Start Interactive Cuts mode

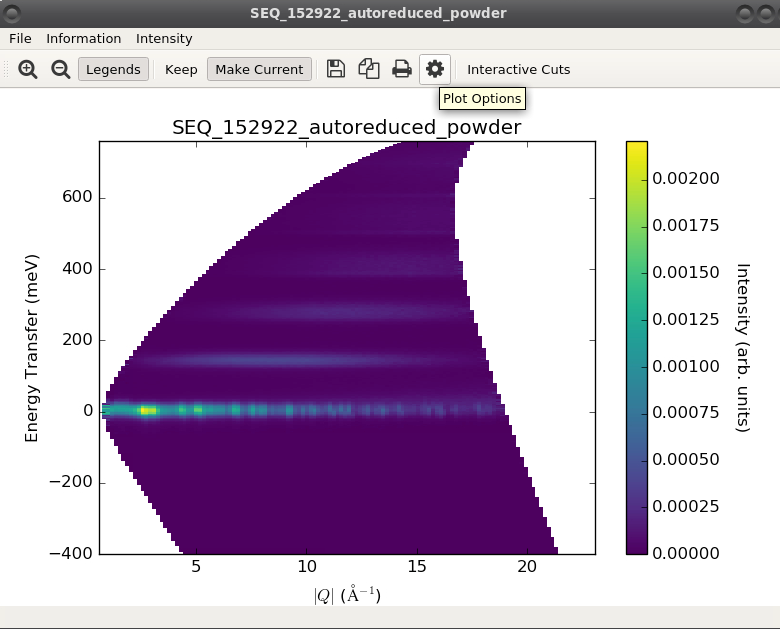point(518,69)
